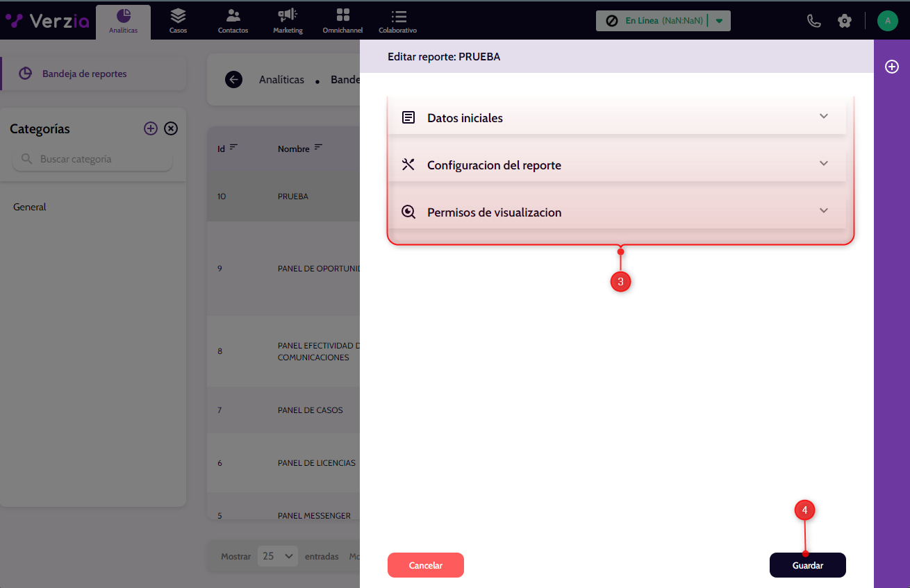Expand Configuracion del reporte section
Screen dimensions: 910x588
click(616, 165)
